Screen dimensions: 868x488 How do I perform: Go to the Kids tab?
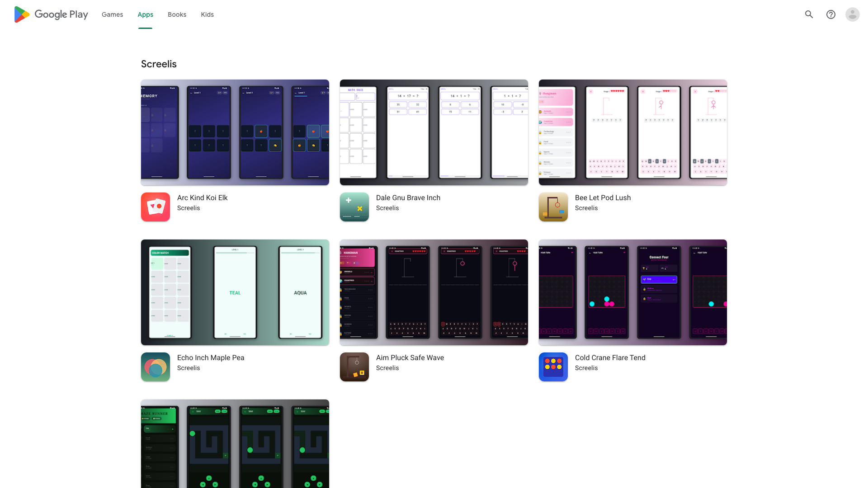(x=208, y=14)
